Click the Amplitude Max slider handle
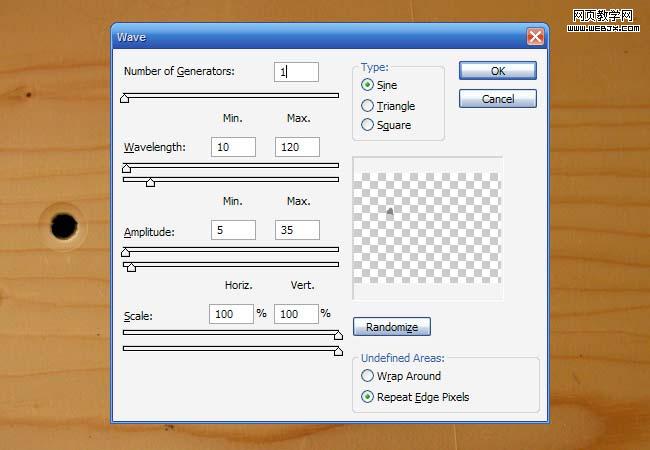650x450 pixels. [x=131, y=267]
